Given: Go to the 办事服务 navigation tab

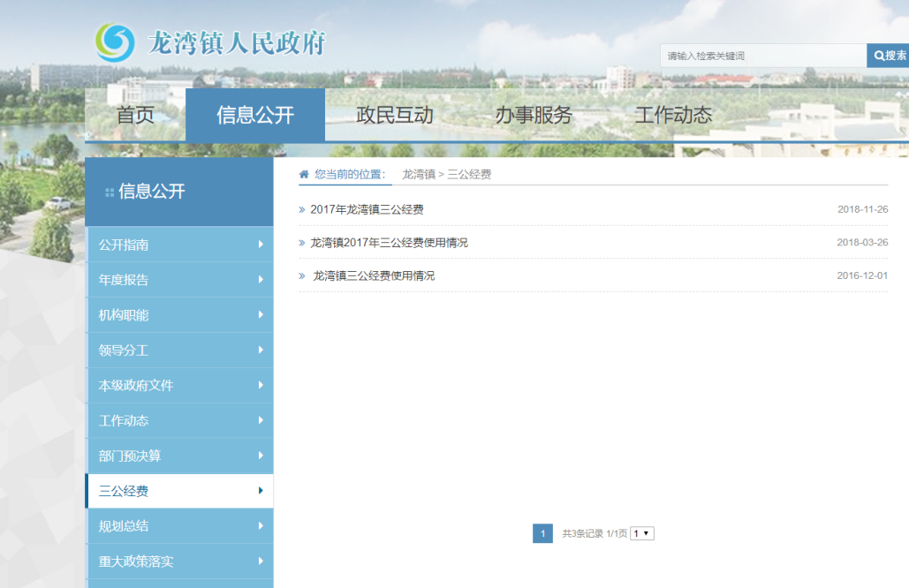Looking at the screenshot, I should 533,116.
